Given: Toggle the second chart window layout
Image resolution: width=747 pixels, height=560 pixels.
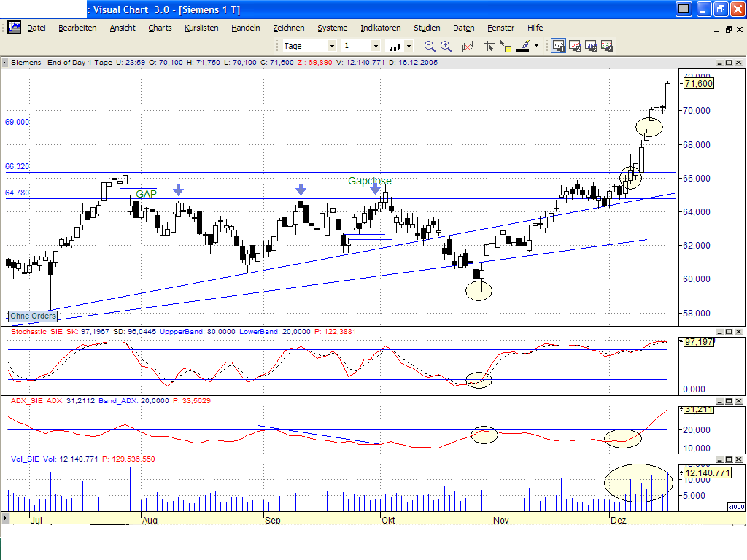Looking at the screenshot, I should coord(575,45).
